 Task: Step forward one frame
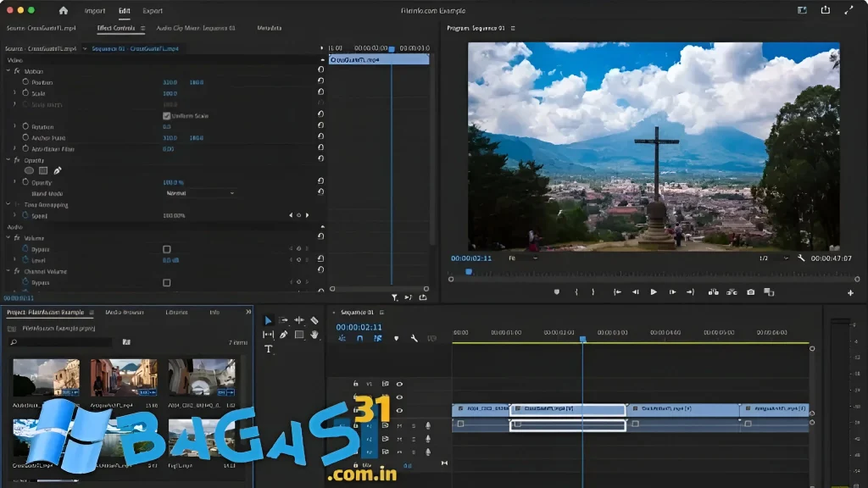coord(672,292)
